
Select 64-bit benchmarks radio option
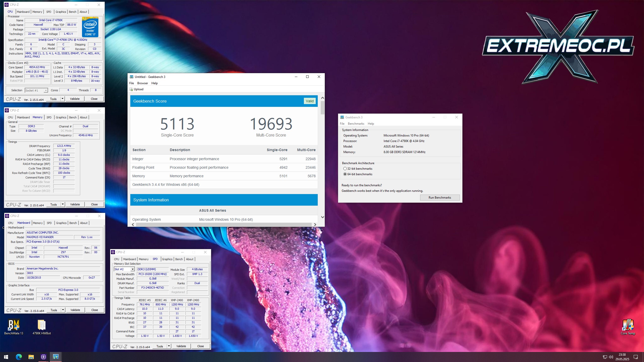click(x=345, y=174)
